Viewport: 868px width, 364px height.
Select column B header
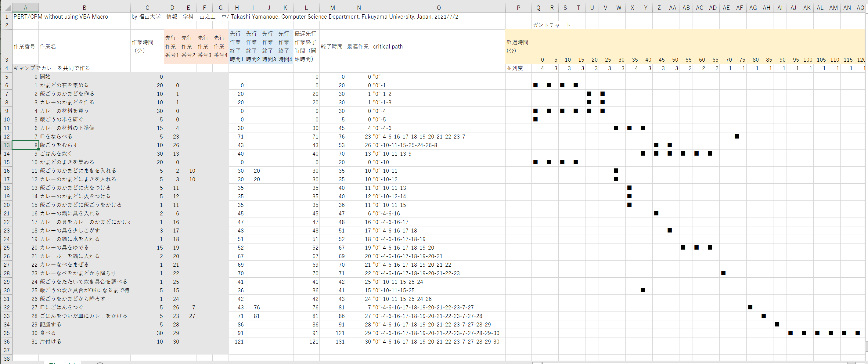pos(84,7)
